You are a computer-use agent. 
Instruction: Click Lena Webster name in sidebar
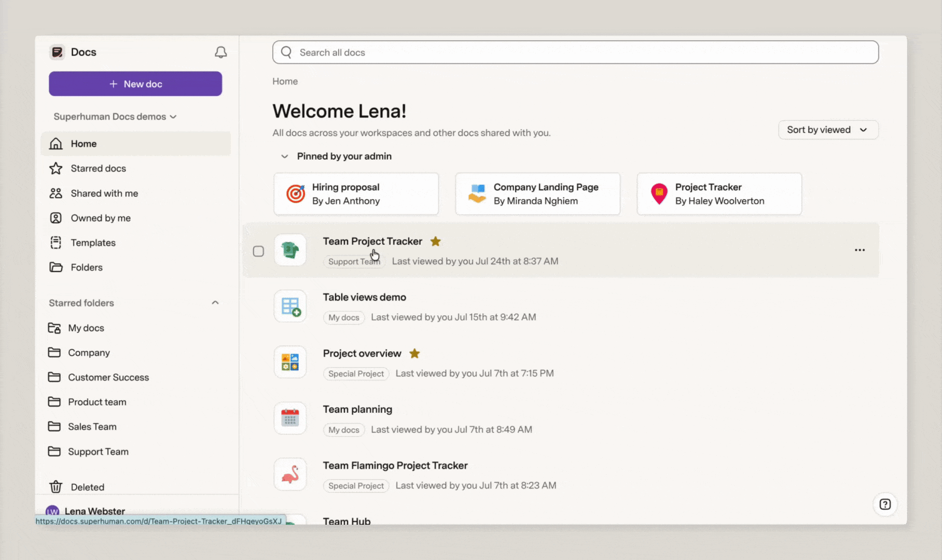[x=94, y=511]
